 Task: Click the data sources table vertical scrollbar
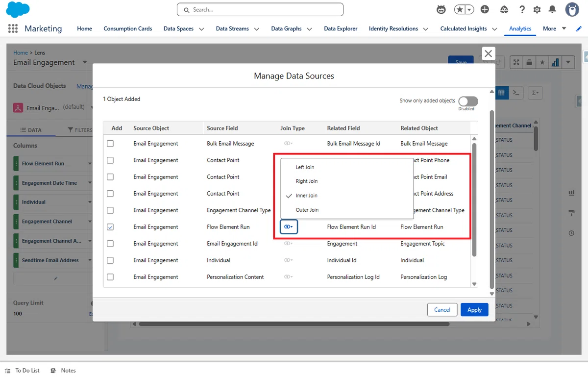pyautogui.click(x=474, y=200)
